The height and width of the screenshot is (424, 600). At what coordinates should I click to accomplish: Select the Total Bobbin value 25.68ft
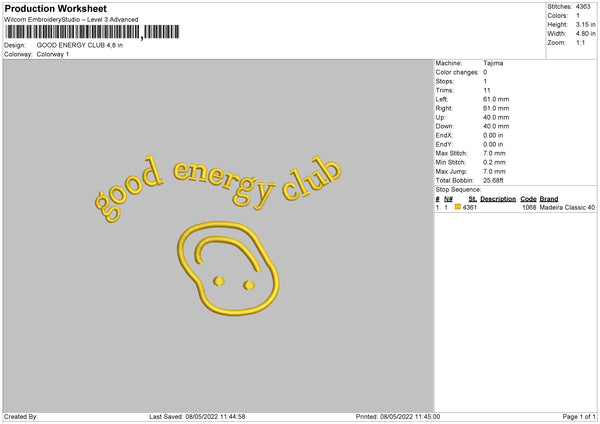click(x=493, y=180)
